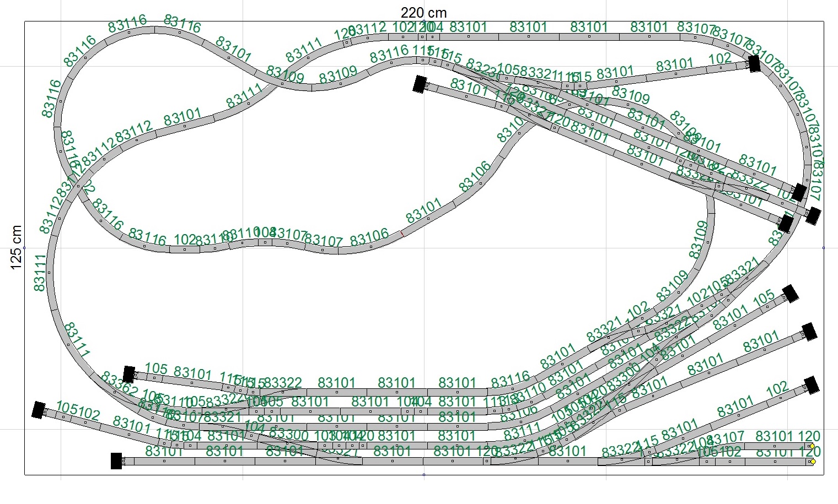
Task: Click the "220 cm" width dimension label
Action: [423, 12]
